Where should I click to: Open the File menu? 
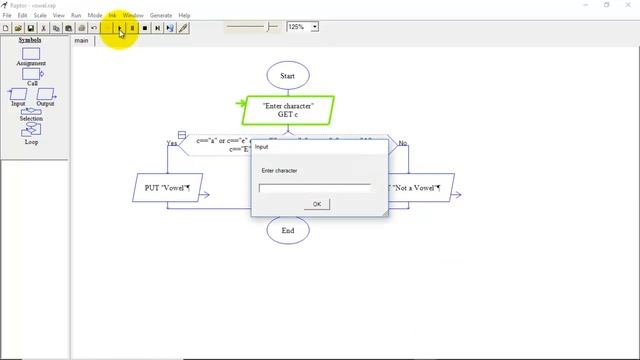coord(7,15)
